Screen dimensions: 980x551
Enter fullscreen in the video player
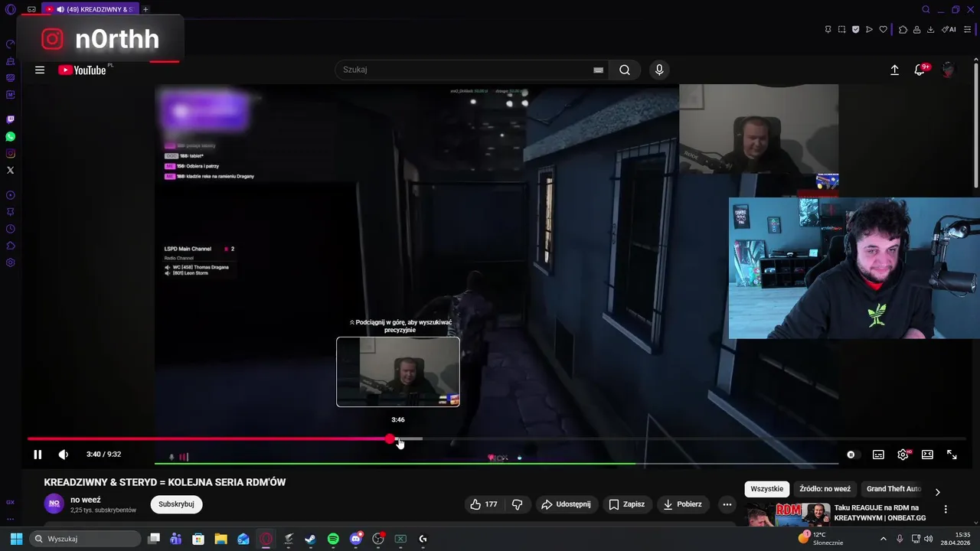pyautogui.click(x=952, y=455)
